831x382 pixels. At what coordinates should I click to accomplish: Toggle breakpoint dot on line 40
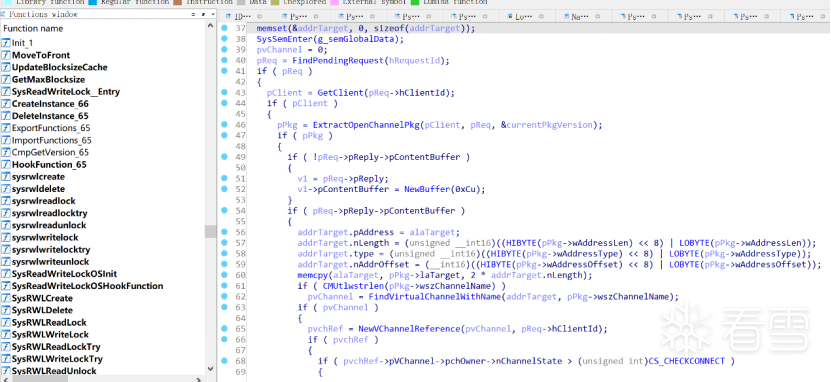click(225, 60)
